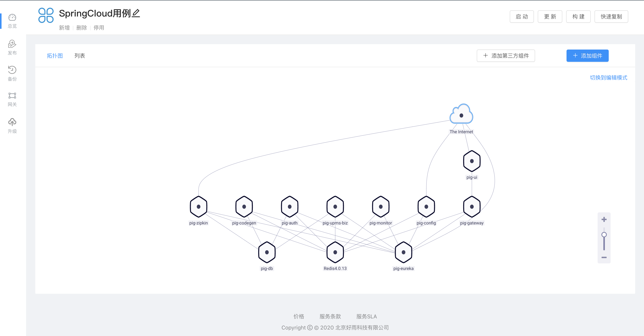Click the 快速复制 button

(611, 17)
